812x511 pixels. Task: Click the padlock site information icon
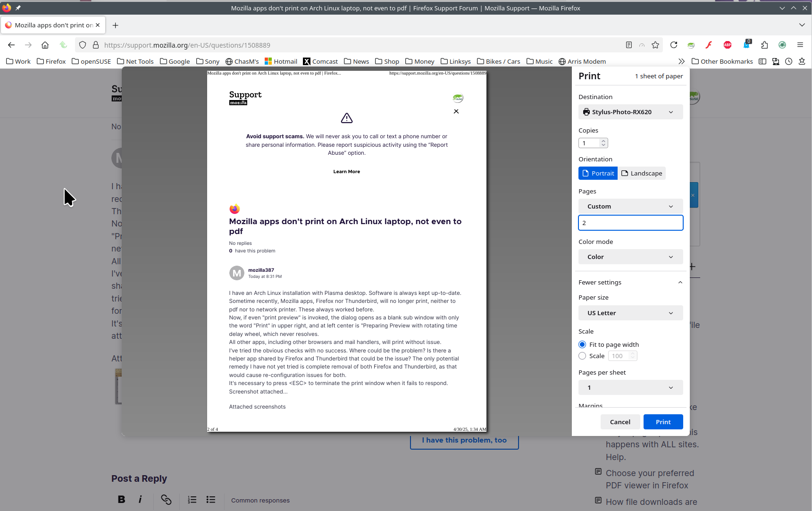96,45
